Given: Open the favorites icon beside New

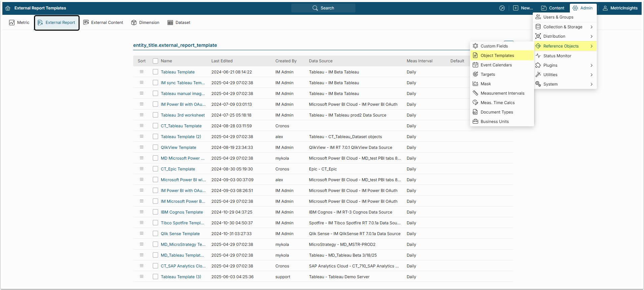Looking at the screenshot, I should [502, 8].
